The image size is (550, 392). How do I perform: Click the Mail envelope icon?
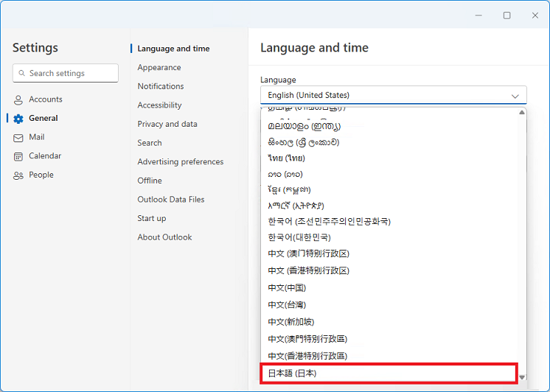(x=18, y=138)
